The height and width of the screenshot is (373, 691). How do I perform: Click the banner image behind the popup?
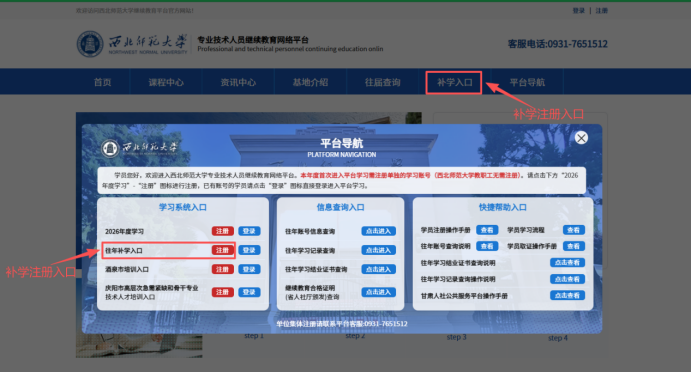(x=249, y=118)
